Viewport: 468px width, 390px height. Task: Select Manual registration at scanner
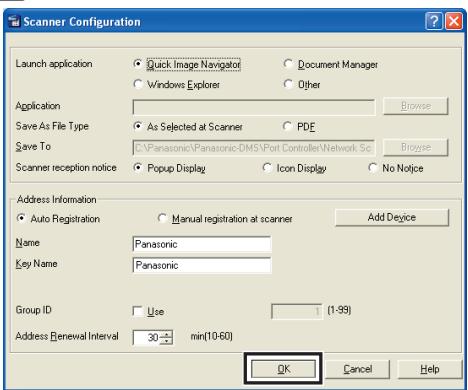(x=162, y=218)
